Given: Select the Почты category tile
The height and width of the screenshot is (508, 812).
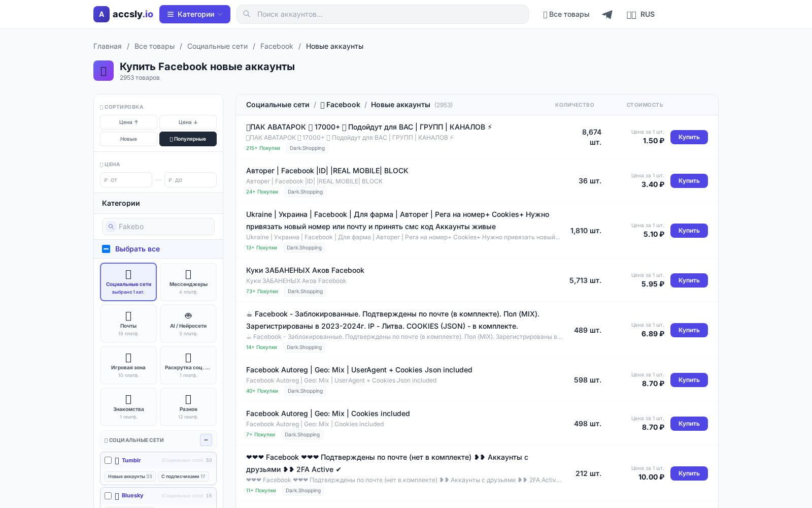Looking at the screenshot, I should click(128, 324).
